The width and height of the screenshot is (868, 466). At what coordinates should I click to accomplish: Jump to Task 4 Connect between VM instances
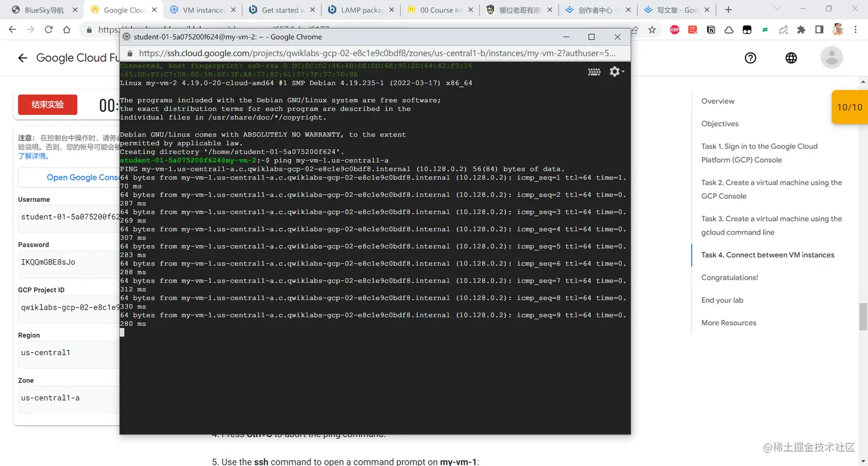(x=768, y=255)
